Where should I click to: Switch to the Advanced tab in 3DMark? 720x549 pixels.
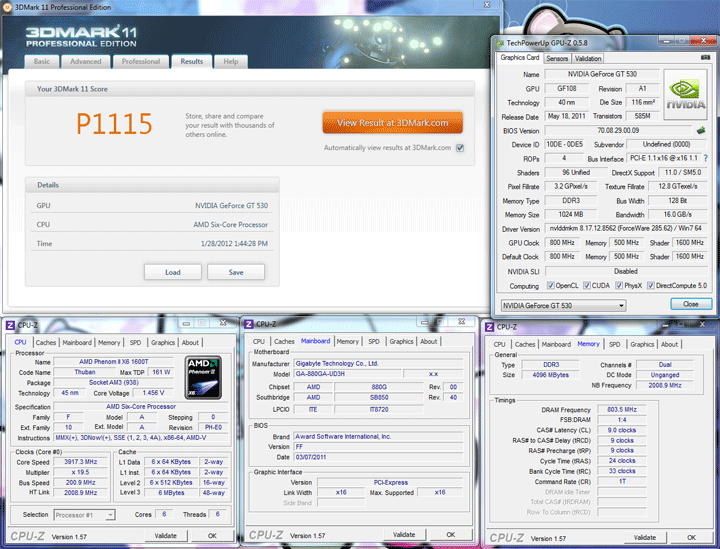(x=86, y=62)
